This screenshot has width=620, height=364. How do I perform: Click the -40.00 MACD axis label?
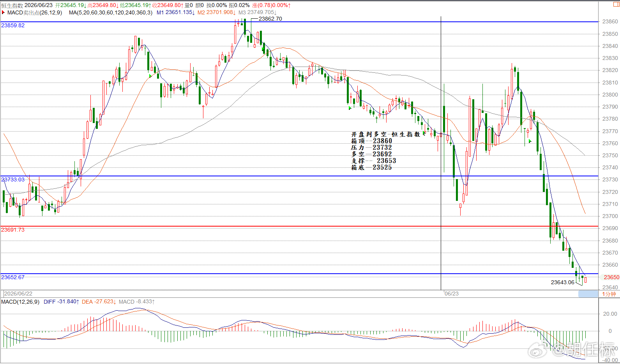tap(609, 360)
